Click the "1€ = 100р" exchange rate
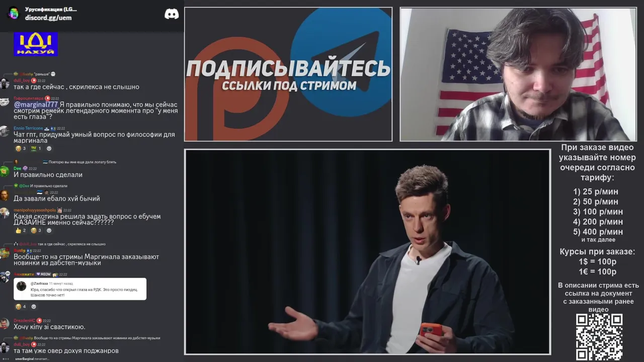The height and width of the screenshot is (362, 644). (598, 272)
